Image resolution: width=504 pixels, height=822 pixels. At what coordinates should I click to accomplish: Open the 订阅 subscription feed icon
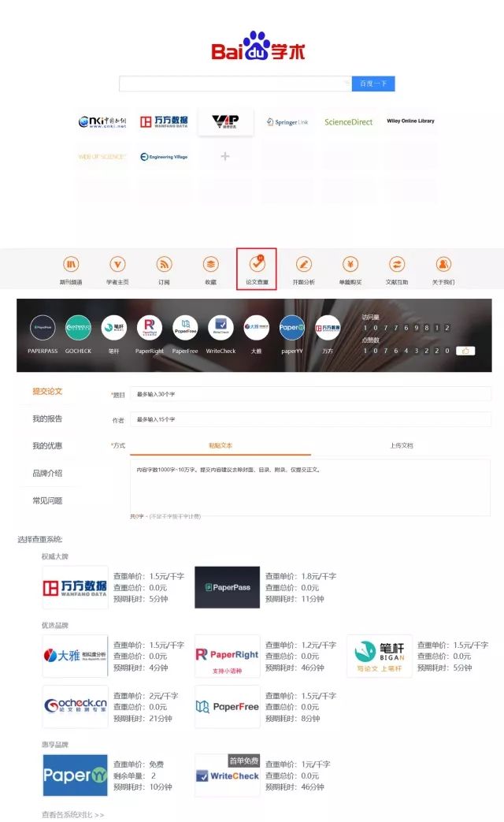(164, 264)
